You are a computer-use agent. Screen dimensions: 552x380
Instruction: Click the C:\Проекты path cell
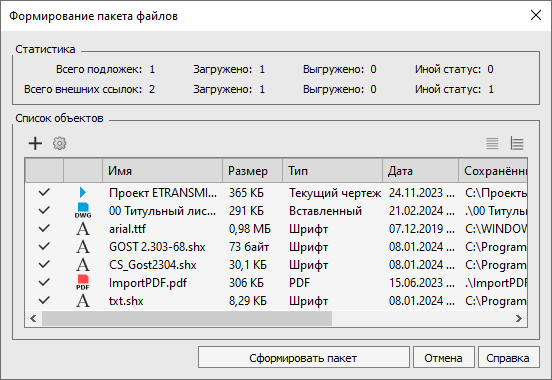pos(496,193)
